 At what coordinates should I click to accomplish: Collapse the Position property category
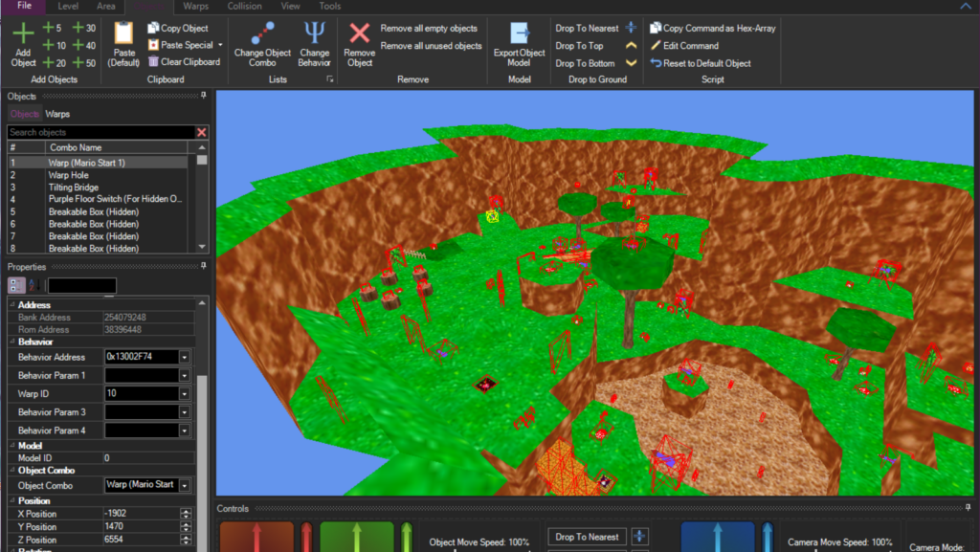[12, 500]
